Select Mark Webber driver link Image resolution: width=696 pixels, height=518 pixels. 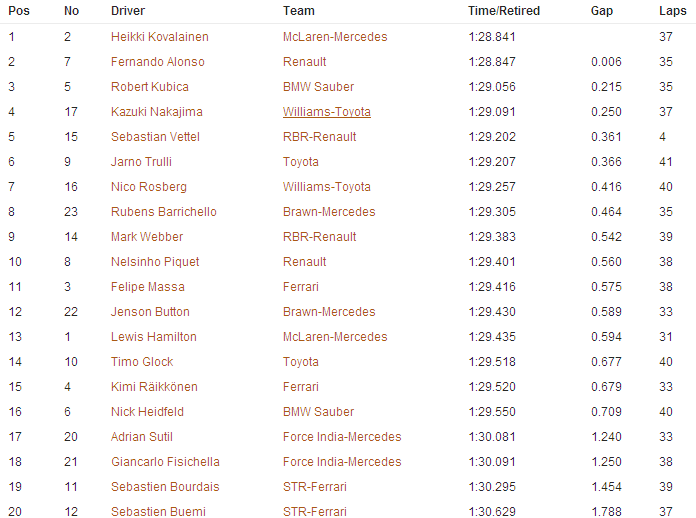tap(147, 237)
